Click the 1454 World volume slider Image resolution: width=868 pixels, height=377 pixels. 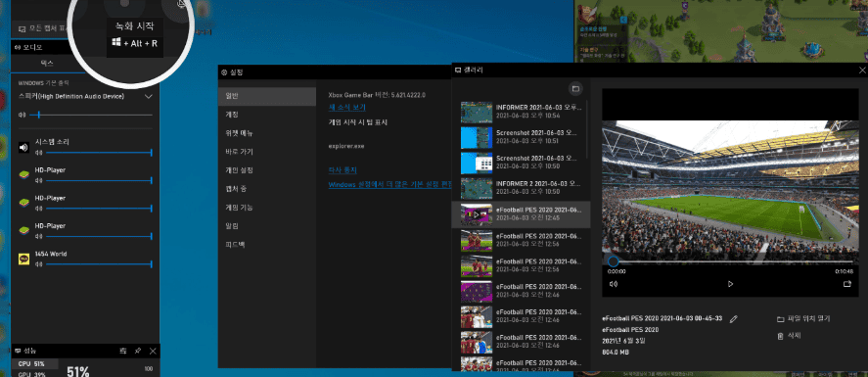pos(99,264)
